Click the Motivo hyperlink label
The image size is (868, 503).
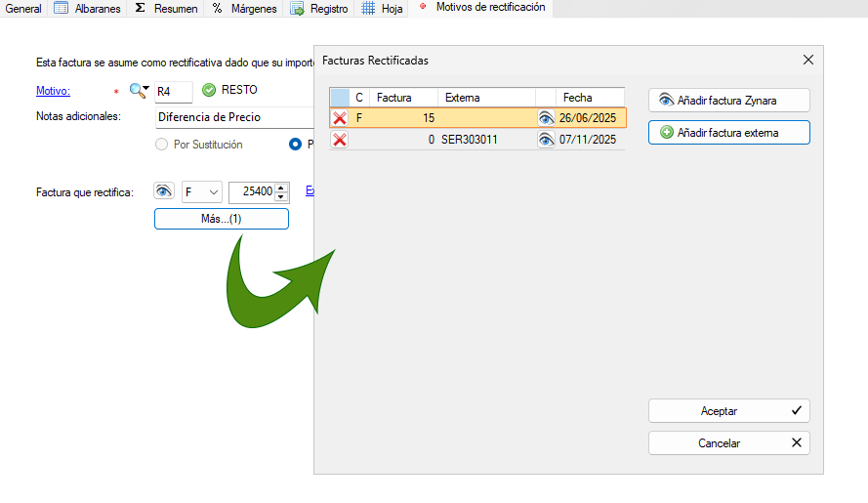coord(53,91)
